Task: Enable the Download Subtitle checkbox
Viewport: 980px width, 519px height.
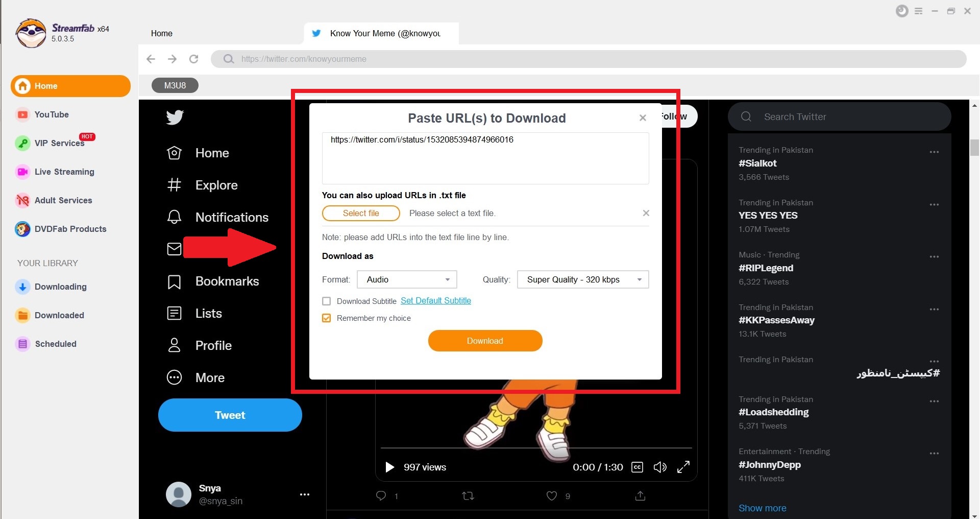Action: coord(327,301)
